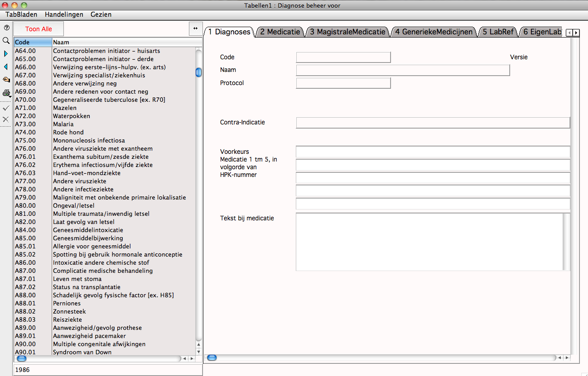
Task: Select the Waterpokken row
Action: click(x=105, y=116)
